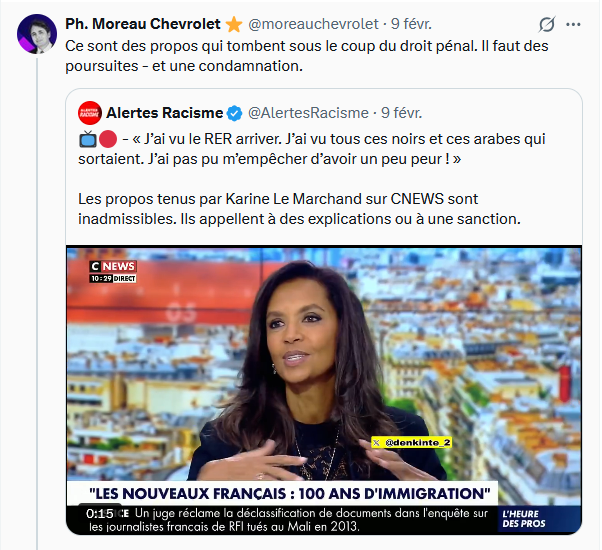Open the @moreauchevrolet handle link
This screenshot has height=550, width=602.
click(x=313, y=24)
